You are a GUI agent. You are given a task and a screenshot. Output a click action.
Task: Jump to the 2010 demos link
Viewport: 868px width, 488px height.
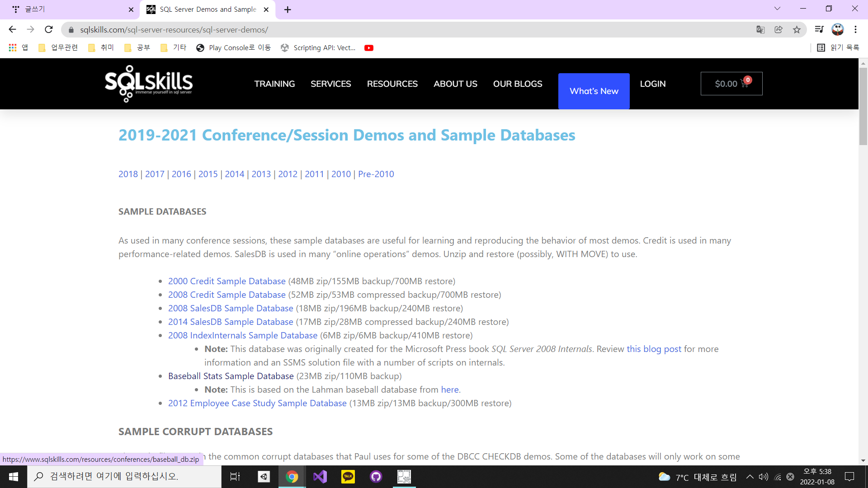[341, 174]
